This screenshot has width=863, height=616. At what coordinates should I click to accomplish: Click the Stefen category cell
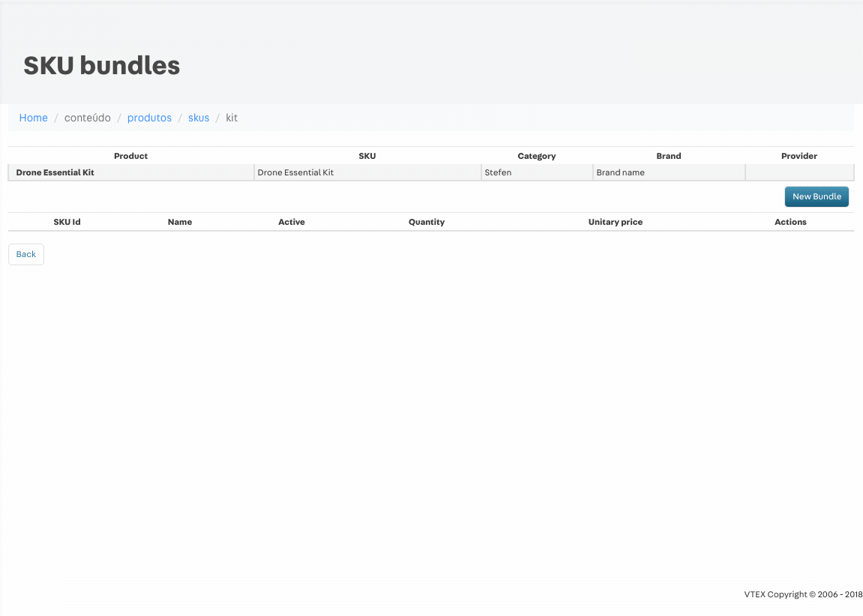[537, 172]
